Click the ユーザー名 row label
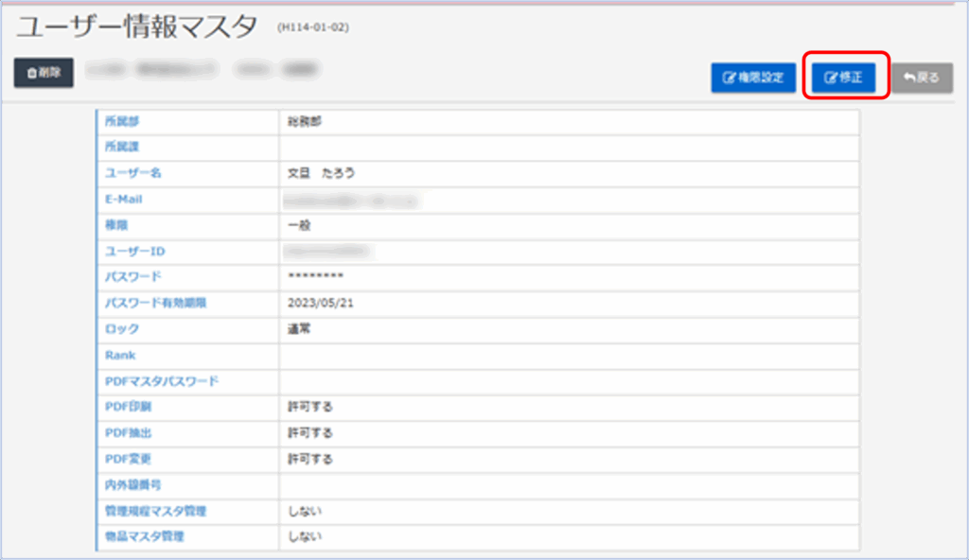Viewport: 969px width, 560px height. tap(132, 174)
